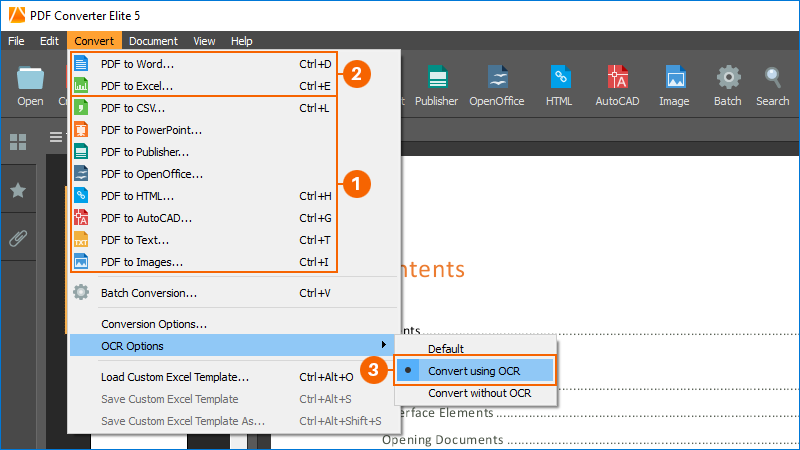Open the View menu
Image resolution: width=800 pixels, height=450 pixels.
pos(204,41)
